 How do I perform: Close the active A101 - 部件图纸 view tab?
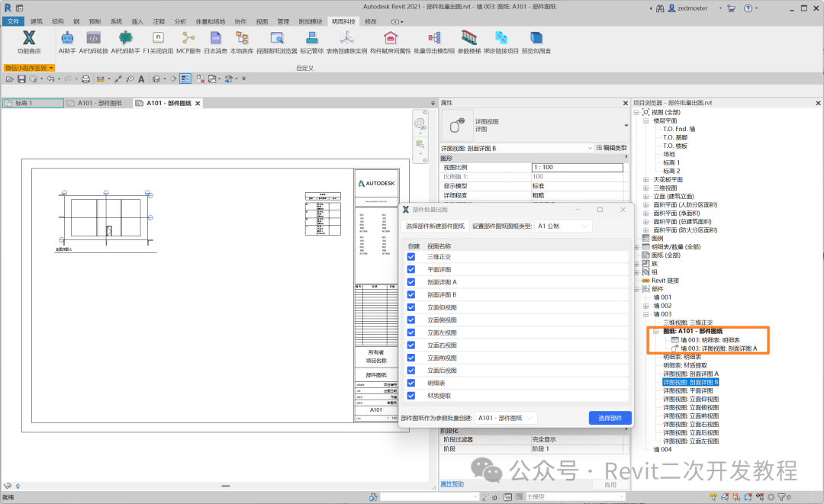click(x=198, y=104)
